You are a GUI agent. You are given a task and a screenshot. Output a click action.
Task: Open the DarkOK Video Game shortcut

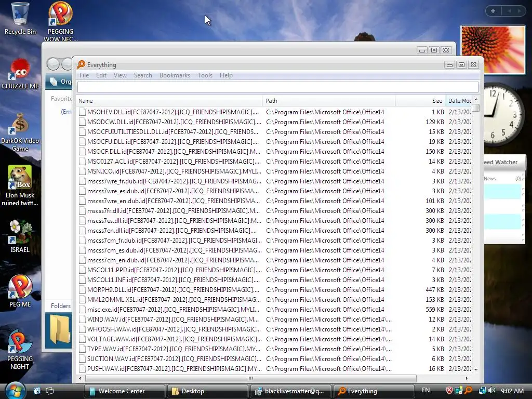pyautogui.click(x=20, y=132)
